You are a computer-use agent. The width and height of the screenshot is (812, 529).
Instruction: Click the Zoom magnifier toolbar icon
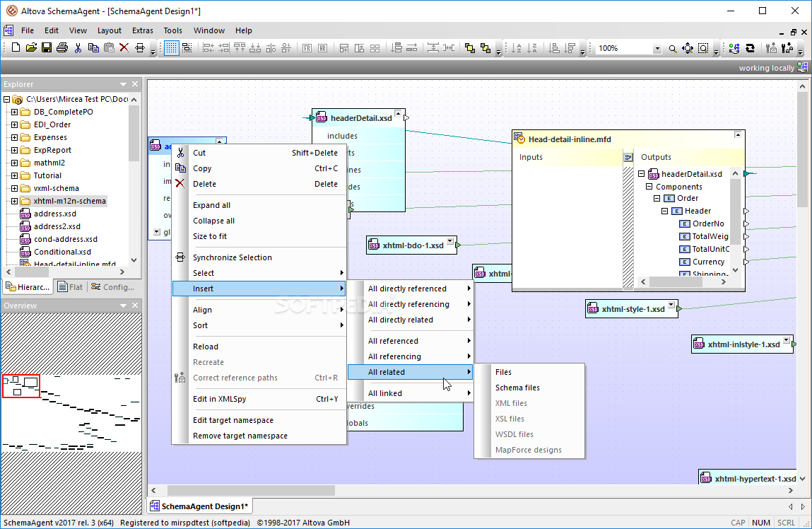672,49
